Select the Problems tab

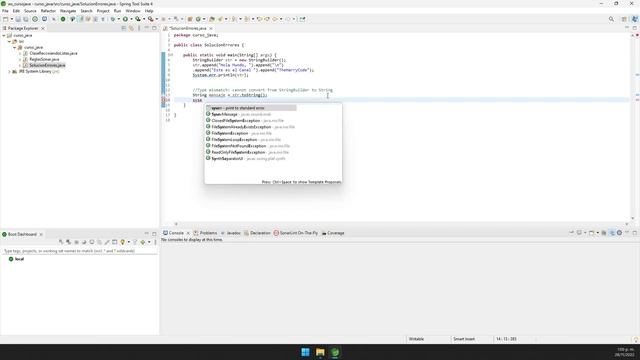[x=205, y=233]
